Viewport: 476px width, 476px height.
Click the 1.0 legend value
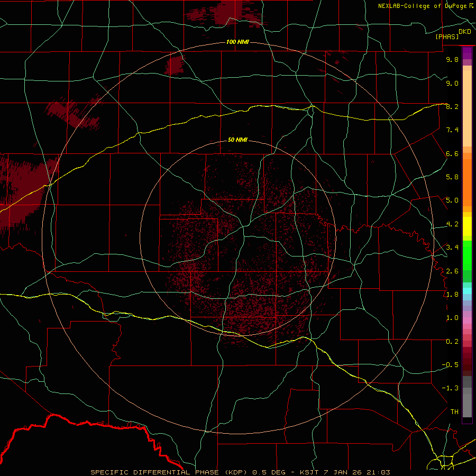[452, 318]
